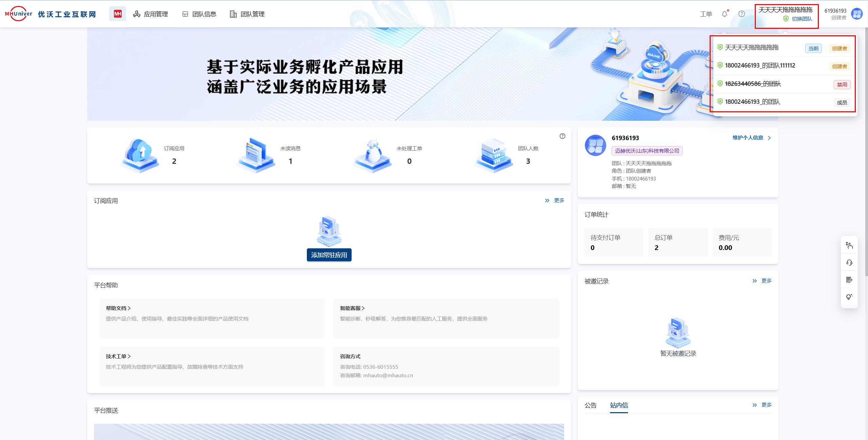Screen dimensions: 868x440
Task: Click 更多 link in 订阅应用 section
Action: tap(558, 200)
